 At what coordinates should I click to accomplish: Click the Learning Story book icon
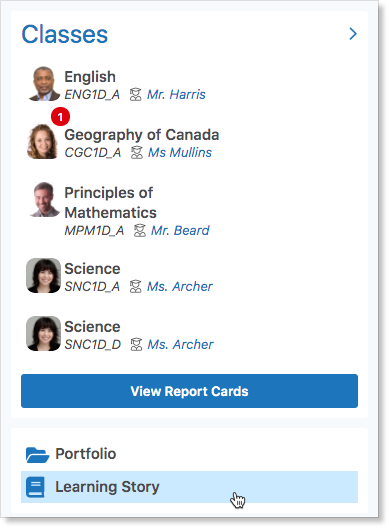35,487
